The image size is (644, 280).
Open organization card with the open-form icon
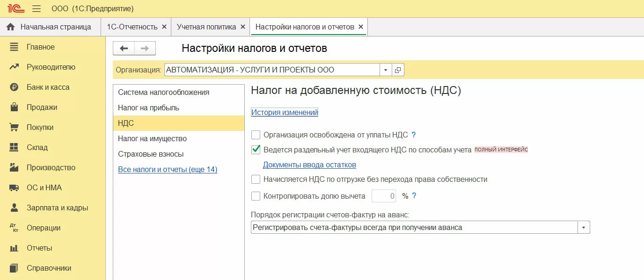[x=398, y=70]
